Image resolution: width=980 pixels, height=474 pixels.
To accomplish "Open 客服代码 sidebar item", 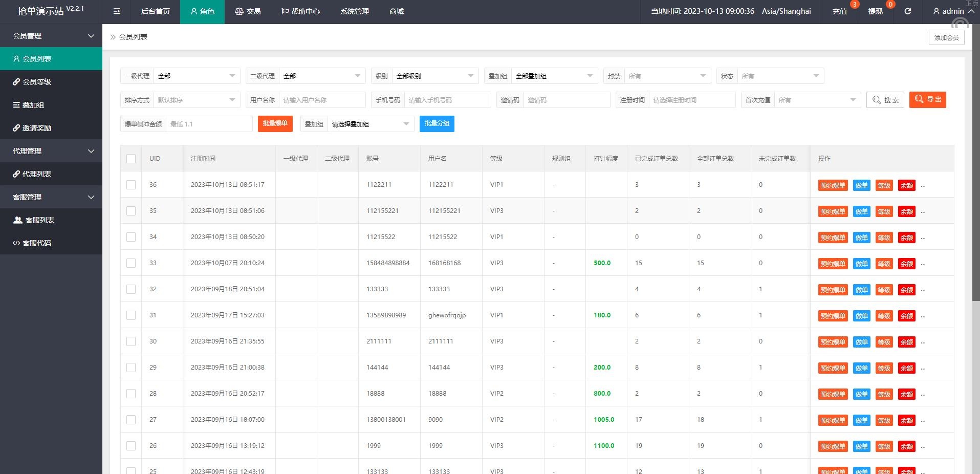I will click(x=37, y=243).
